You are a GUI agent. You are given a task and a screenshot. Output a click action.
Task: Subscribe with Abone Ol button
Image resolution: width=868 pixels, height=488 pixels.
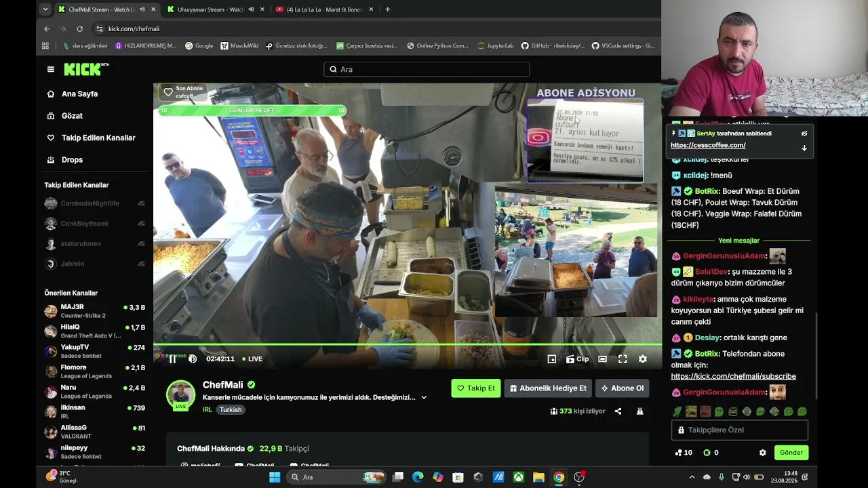(x=622, y=388)
